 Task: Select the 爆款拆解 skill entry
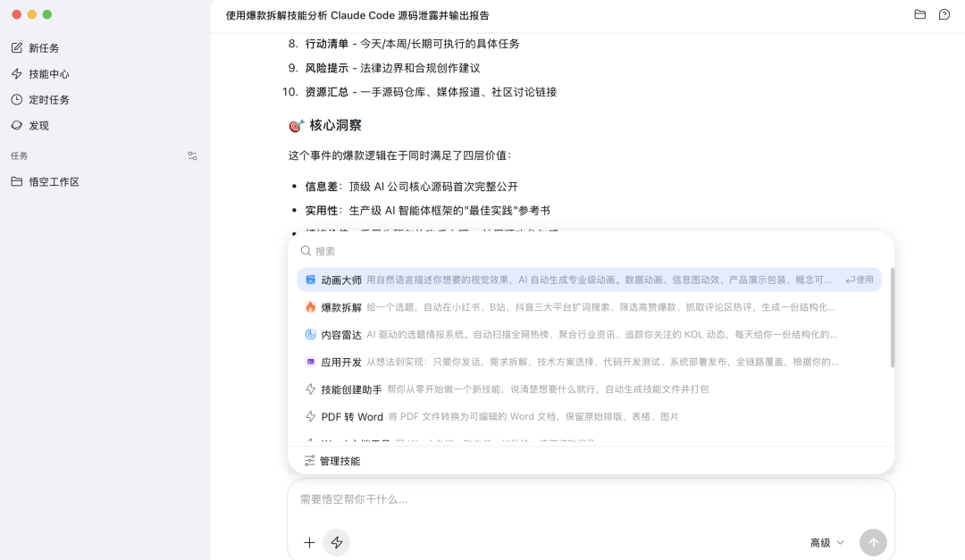(447, 306)
